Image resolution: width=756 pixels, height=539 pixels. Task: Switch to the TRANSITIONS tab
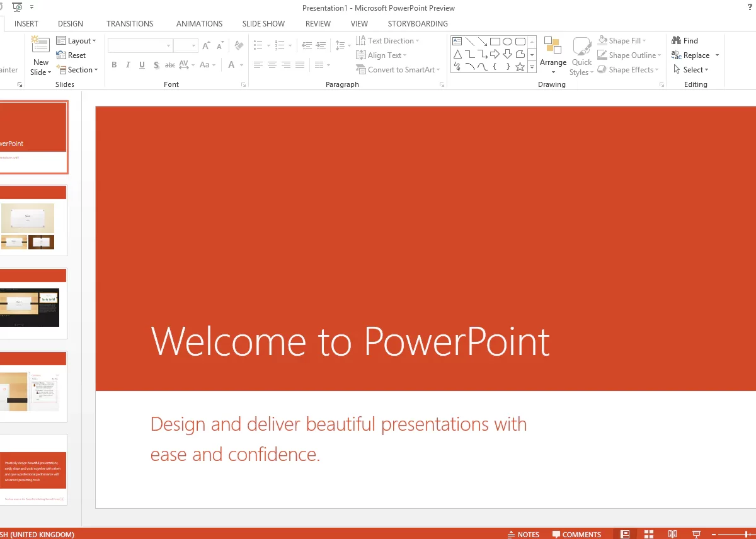point(130,24)
